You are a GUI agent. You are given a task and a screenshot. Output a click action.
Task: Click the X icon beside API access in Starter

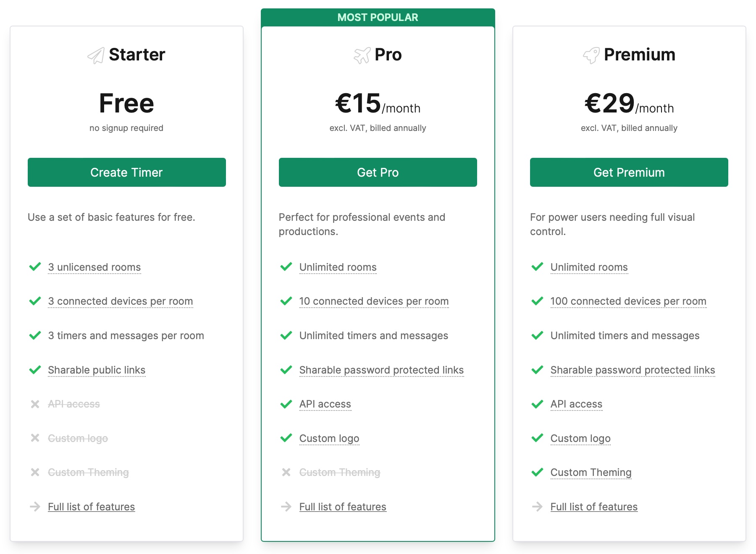tap(35, 404)
